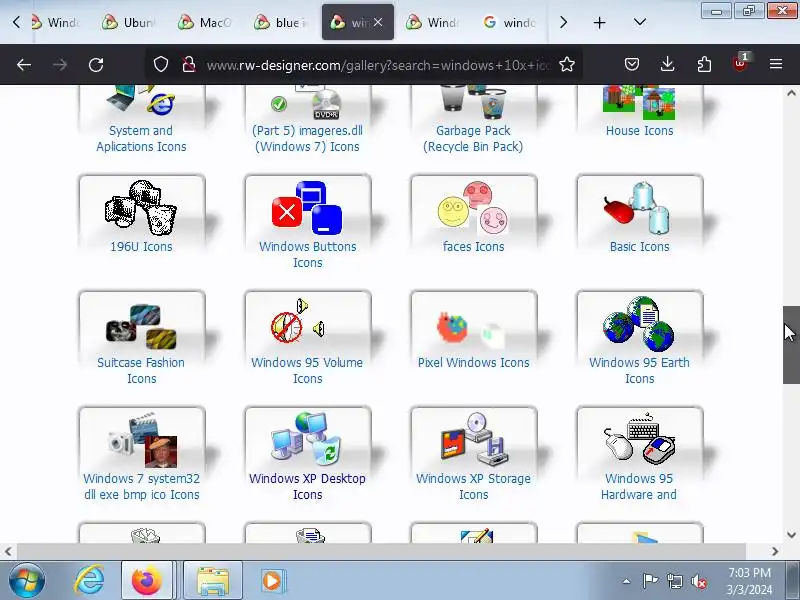Open Windows Explorer from the taskbar
800x600 pixels.
click(x=213, y=581)
